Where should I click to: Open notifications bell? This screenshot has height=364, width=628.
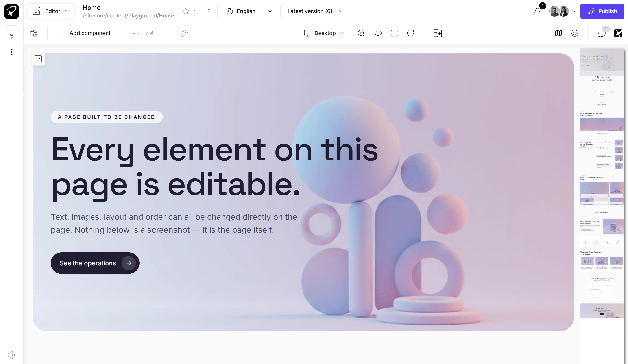pos(537,11)
